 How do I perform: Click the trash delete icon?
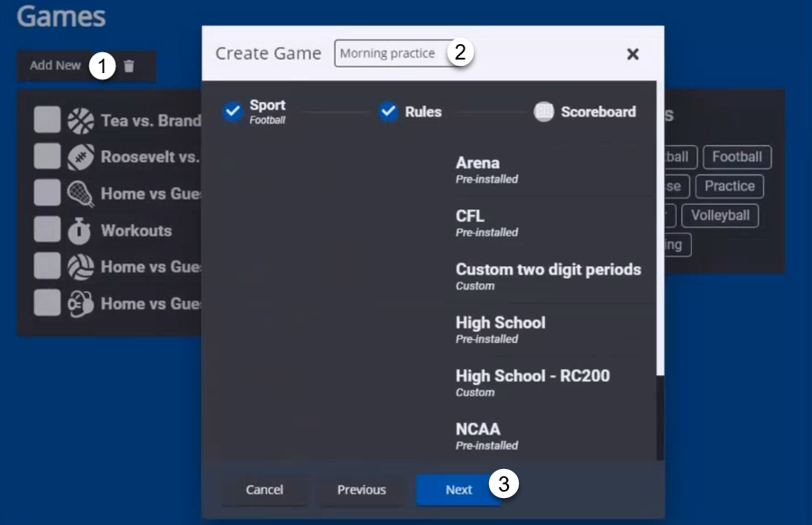[129, 66]
